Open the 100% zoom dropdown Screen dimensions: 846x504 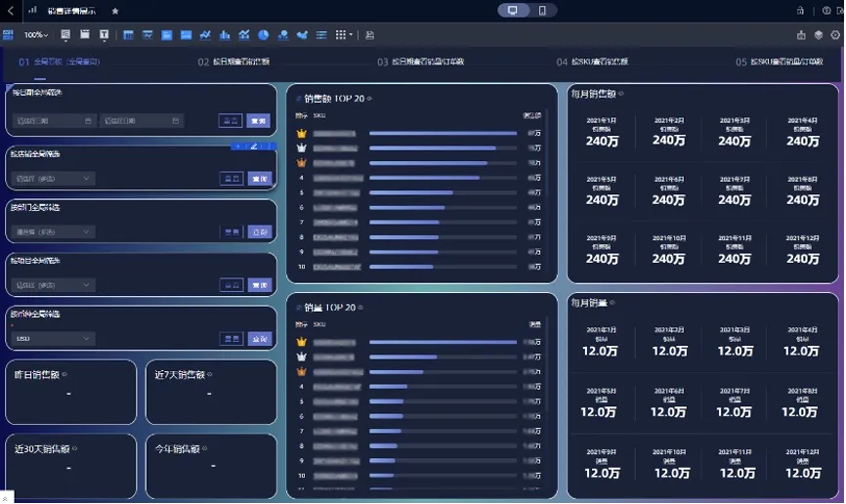(x=35, y=35)
